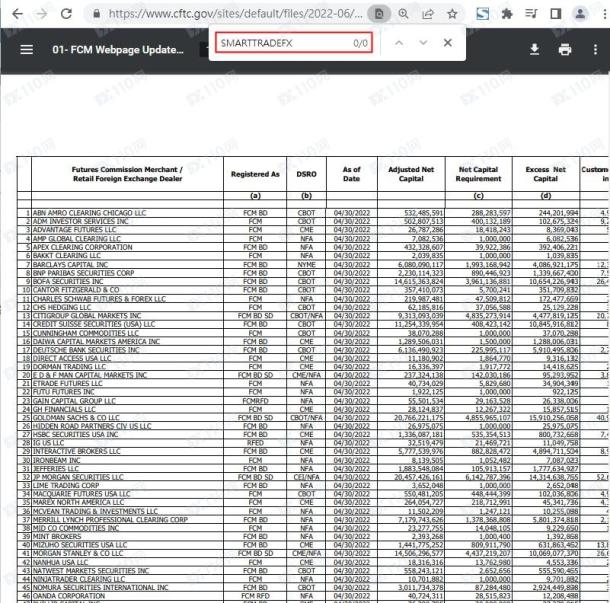Click 'CEI/NFA' in JP MORGAN row

pyautogui.click(x=307, y=477)
